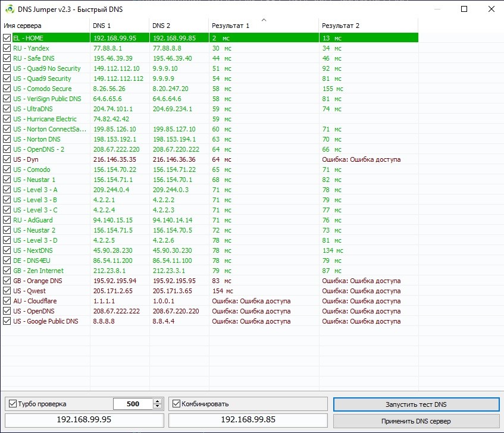This screenshot has height=433, width=504.
Task: Sort by the DNS 2 column header
Action: pyautogui.click(x=179, y=26)
